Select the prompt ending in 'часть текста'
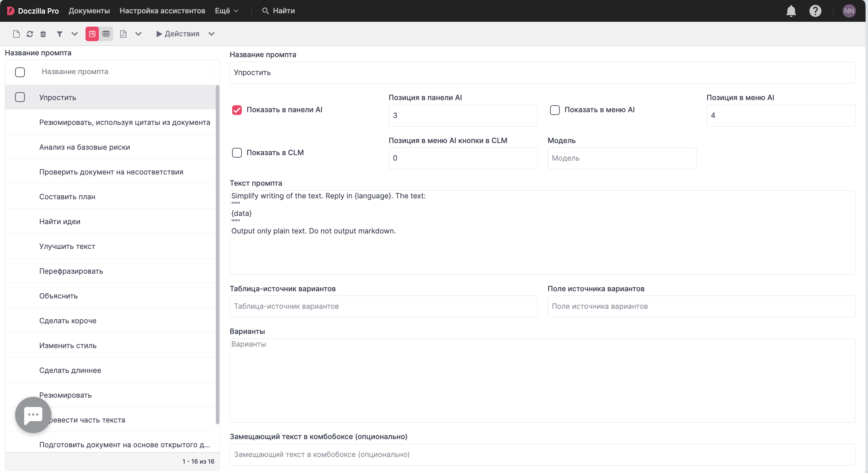Viewport: 868px width, 473px height. coord(111,420)
